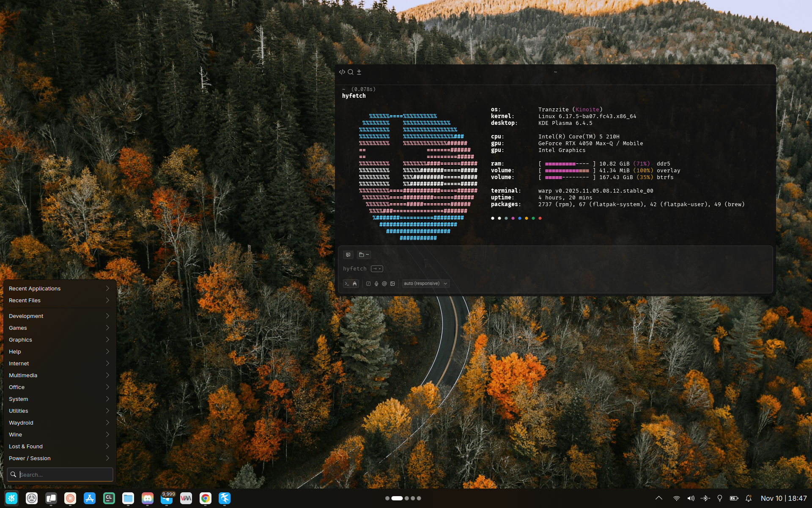Click the voice input microphone icon in Warp
This screenshot has width=812, height=508.
pyautogui.click(x=376, y=284)
